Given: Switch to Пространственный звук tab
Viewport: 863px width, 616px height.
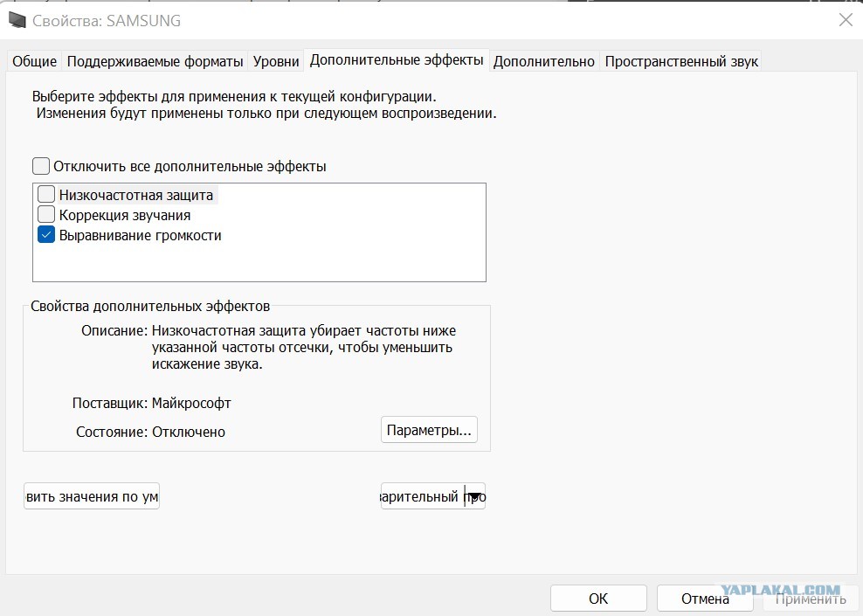Looking at the screenshot, I should pyautogui.click(x=681, y=61).
